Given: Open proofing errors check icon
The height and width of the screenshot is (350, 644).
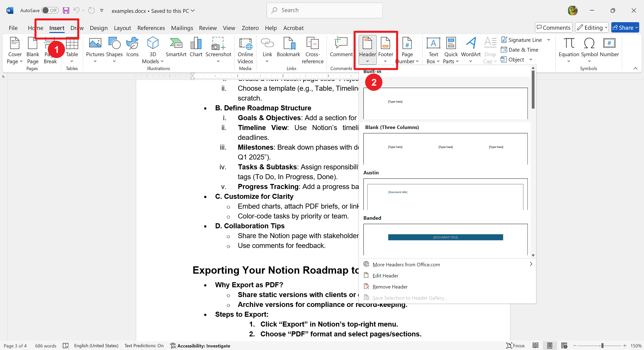Looking at the screenshot, I should [x=66, y=346].
